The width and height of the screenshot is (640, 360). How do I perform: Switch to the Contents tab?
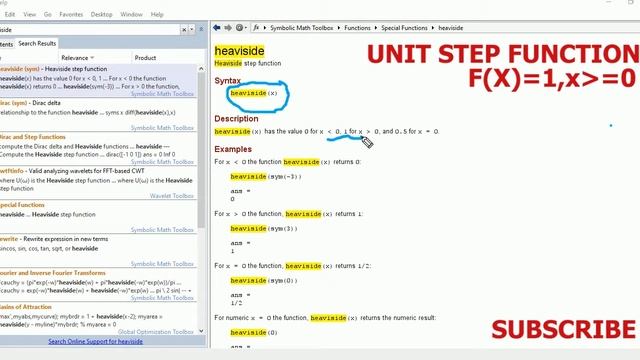point(6,44)
